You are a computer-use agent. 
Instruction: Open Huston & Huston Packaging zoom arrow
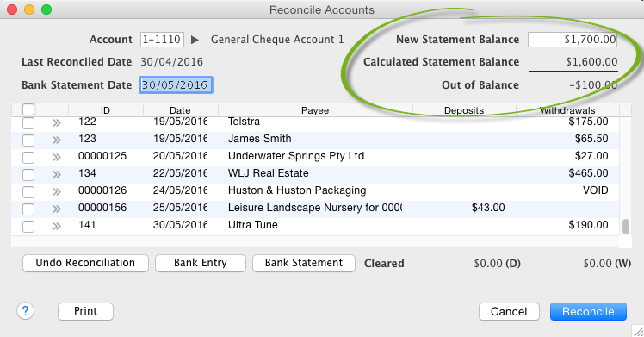57,191
